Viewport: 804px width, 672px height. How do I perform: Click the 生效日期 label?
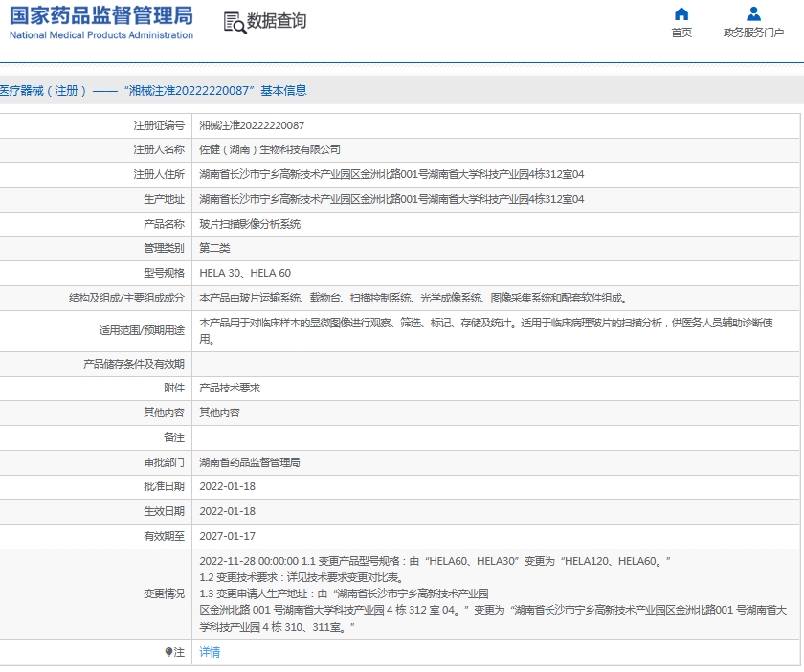click(164, 511)
